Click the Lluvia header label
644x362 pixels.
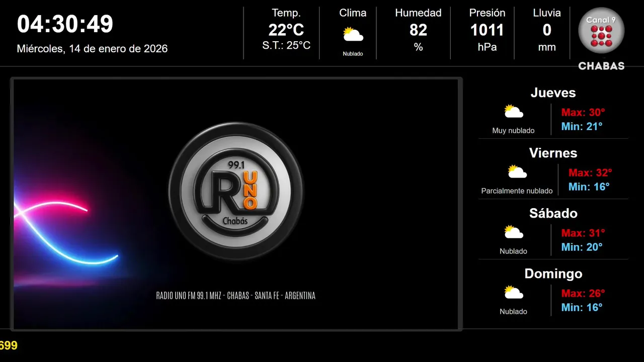[x=547, y=13]
